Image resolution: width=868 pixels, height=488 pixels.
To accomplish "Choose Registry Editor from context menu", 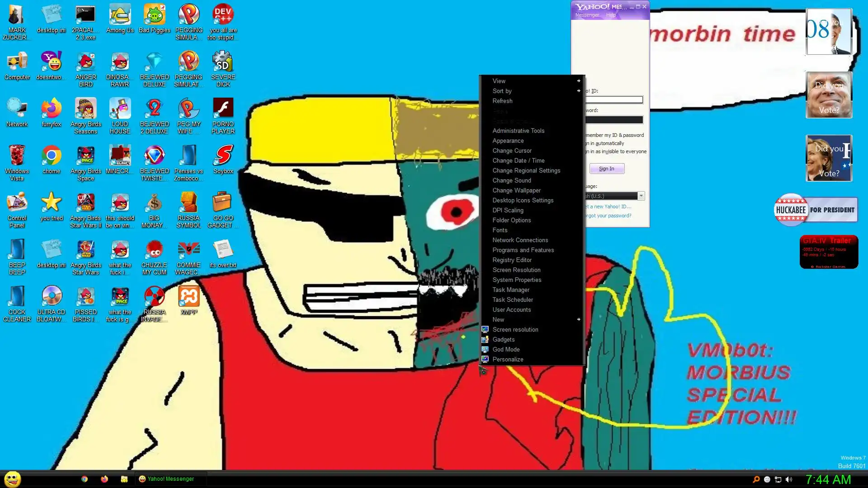I will [x=512, y=260].
